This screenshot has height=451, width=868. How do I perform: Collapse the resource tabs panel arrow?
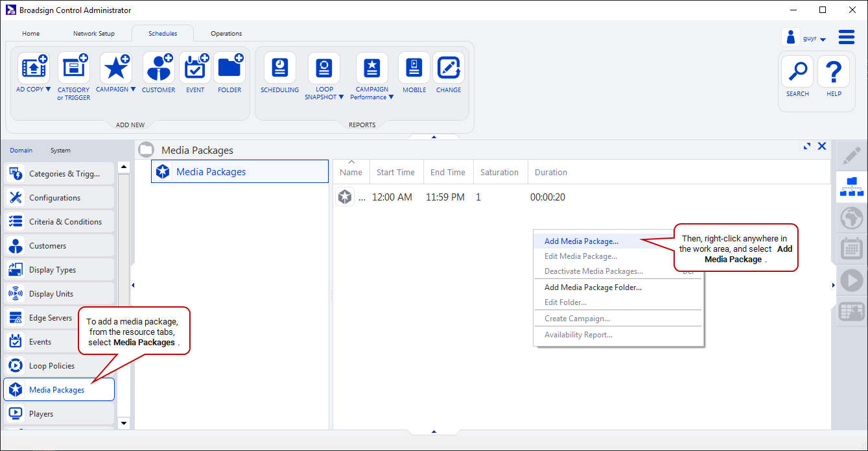click(x=133, y=285)
